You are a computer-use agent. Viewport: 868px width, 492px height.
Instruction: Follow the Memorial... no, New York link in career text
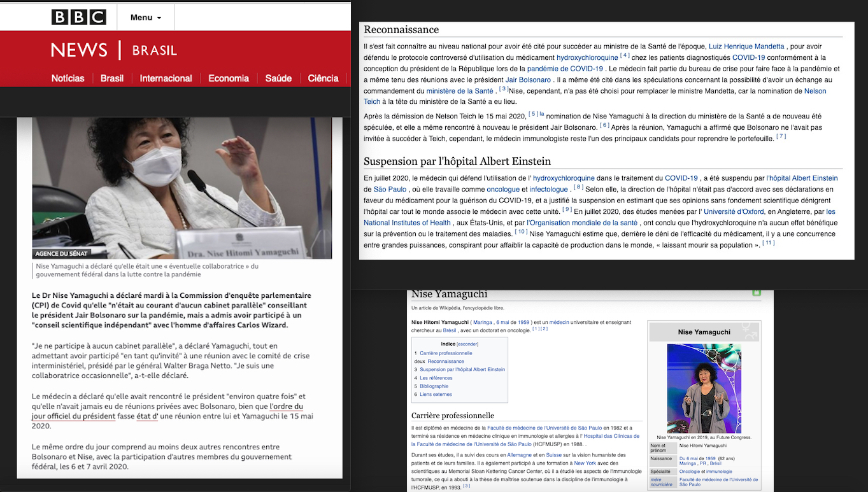click(585, 463)
